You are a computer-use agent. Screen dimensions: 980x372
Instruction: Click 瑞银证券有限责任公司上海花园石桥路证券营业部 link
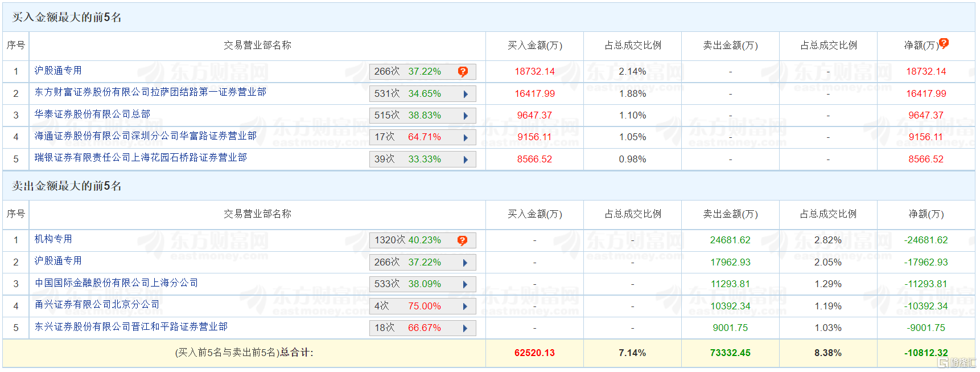click(141, 157)
